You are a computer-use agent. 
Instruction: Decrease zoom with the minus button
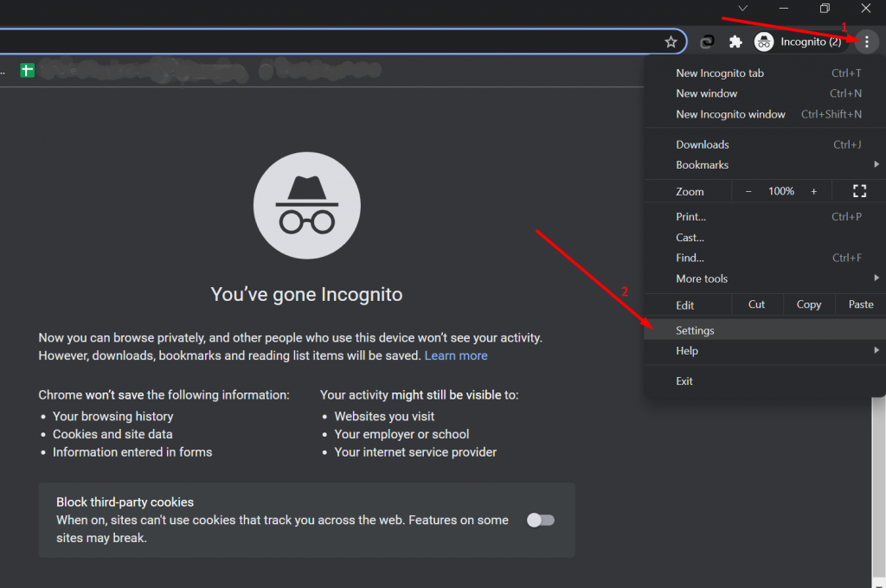(748, 191)
